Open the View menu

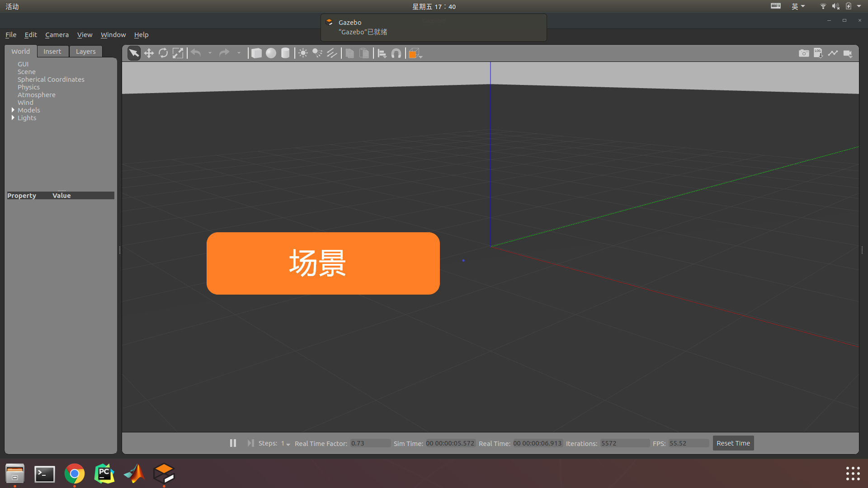tap(85, 35)
